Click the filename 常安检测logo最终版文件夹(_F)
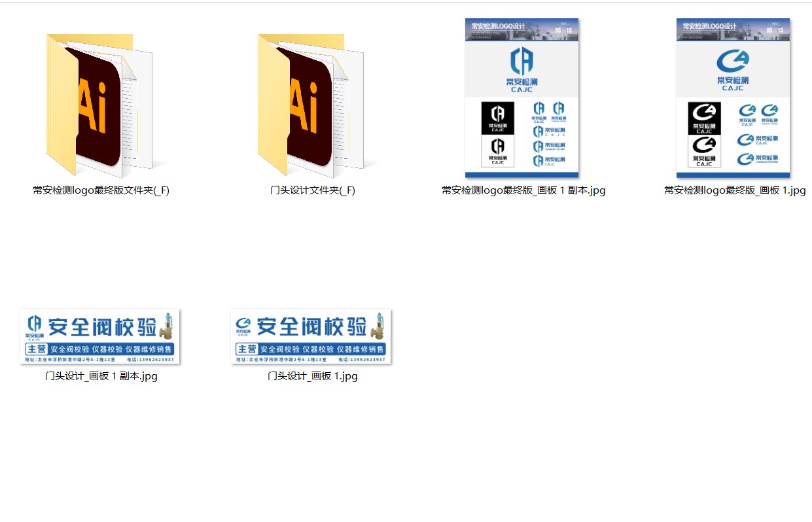Screen dimensions: 812x522 101,190
